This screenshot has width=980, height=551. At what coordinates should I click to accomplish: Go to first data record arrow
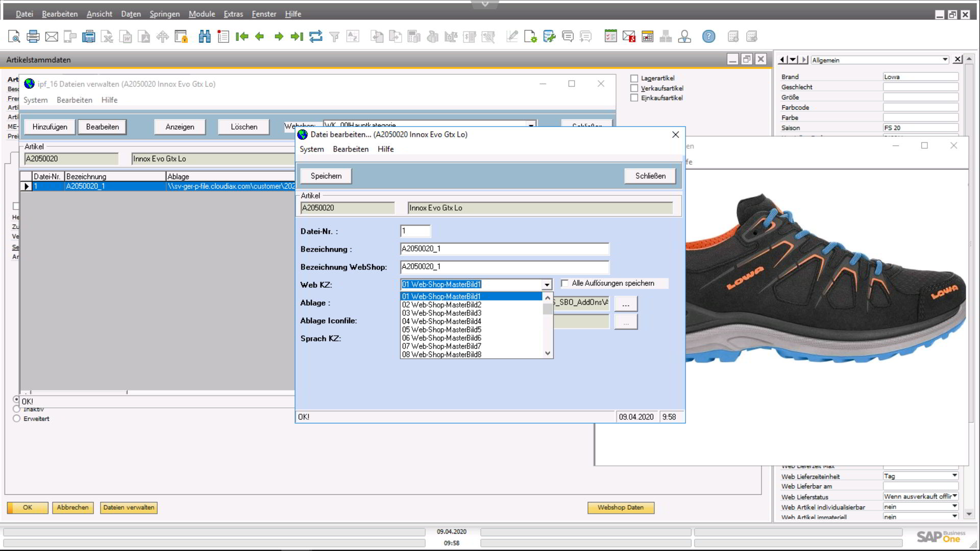(x=242, y=36)
